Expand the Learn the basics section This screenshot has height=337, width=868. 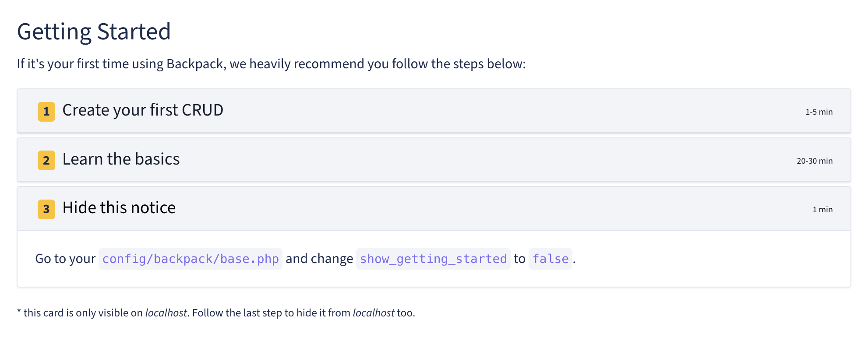point(121,159)
